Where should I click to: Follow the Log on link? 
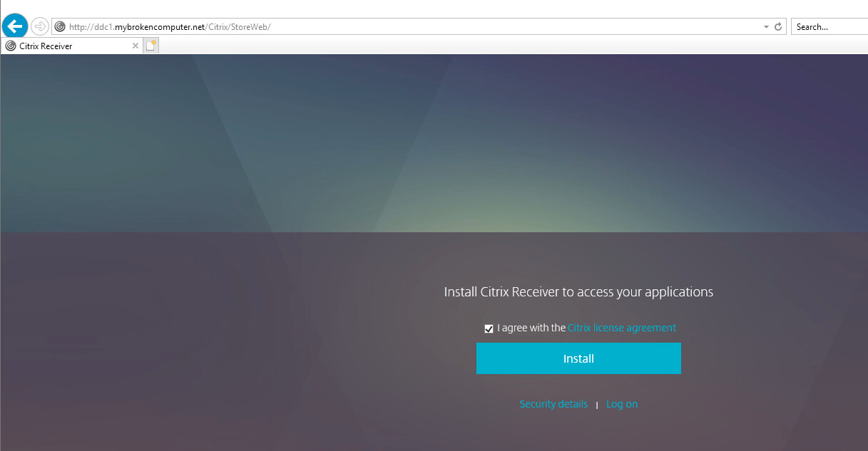point(622,404)
